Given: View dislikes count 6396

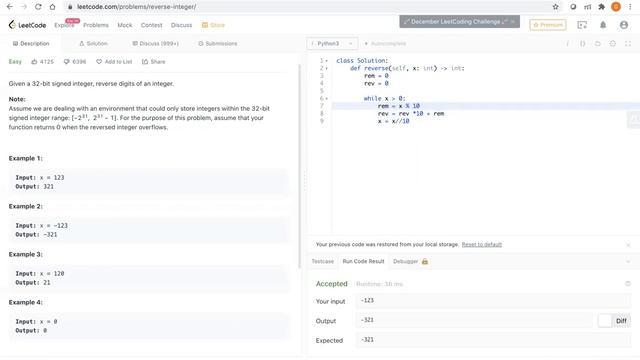Looking at the screenshot, I should coord(75,62).
